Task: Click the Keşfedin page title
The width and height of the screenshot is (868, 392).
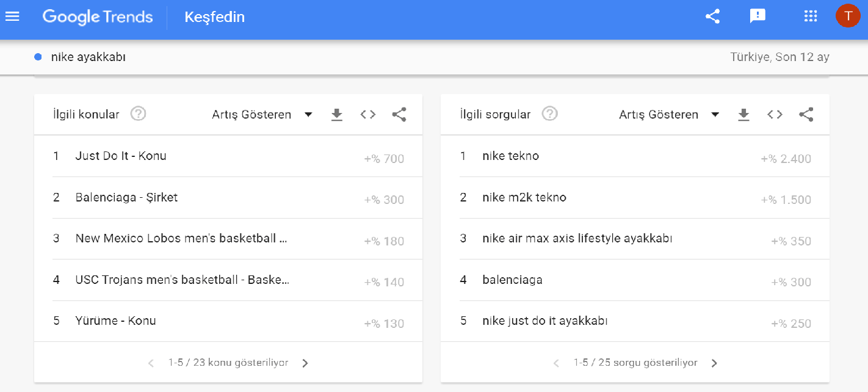Action: click(x=215, y=18)
